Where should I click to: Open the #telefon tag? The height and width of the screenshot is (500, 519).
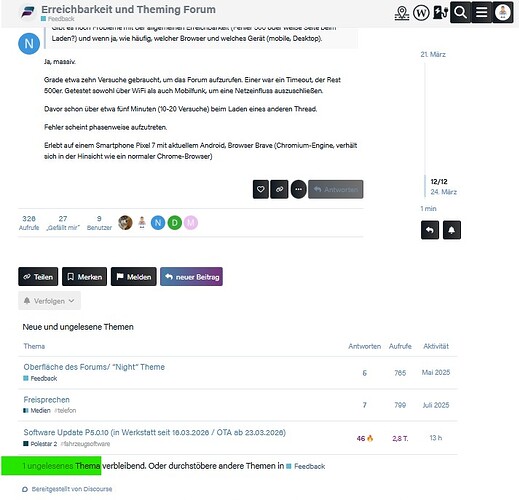click(x=65, y=410)
